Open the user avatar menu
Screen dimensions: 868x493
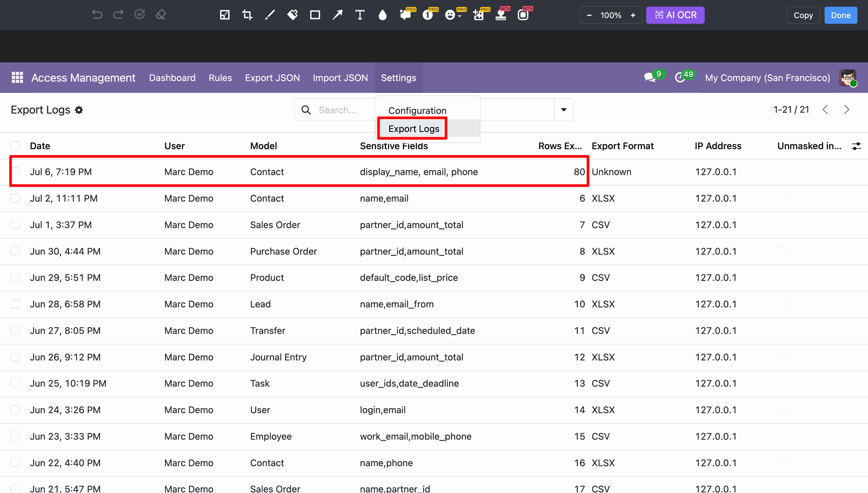[x=848, y=78]
